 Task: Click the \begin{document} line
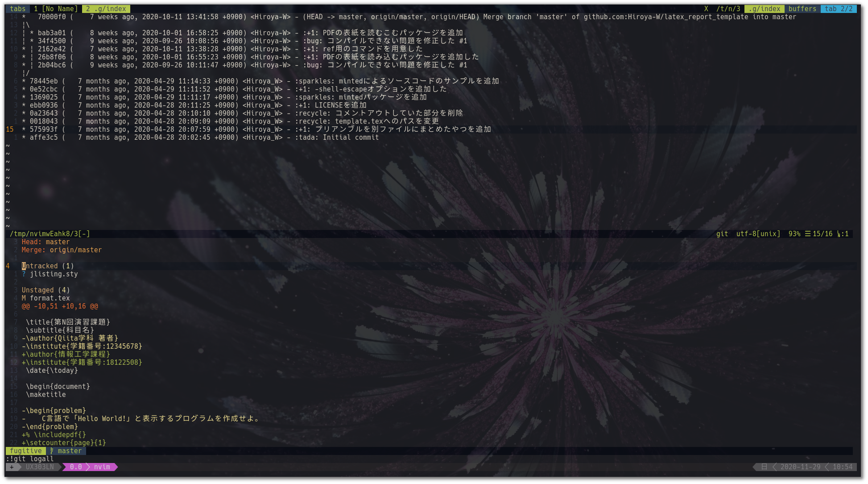coord(58,387)
